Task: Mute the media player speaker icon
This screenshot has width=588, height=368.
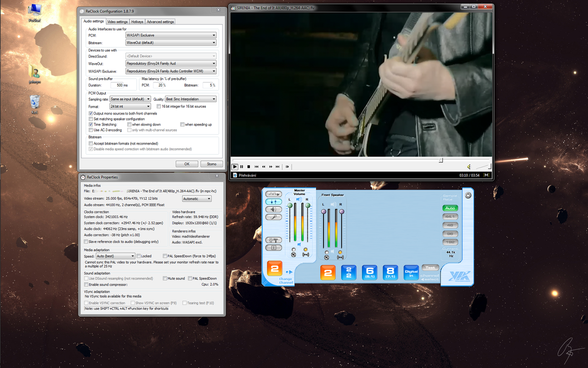Action: click(469, 167)
